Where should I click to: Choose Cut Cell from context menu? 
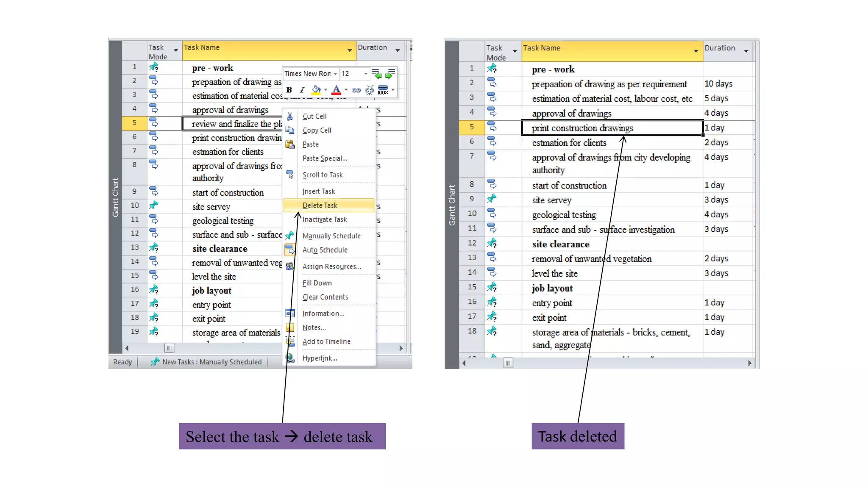tap(314, 116)
